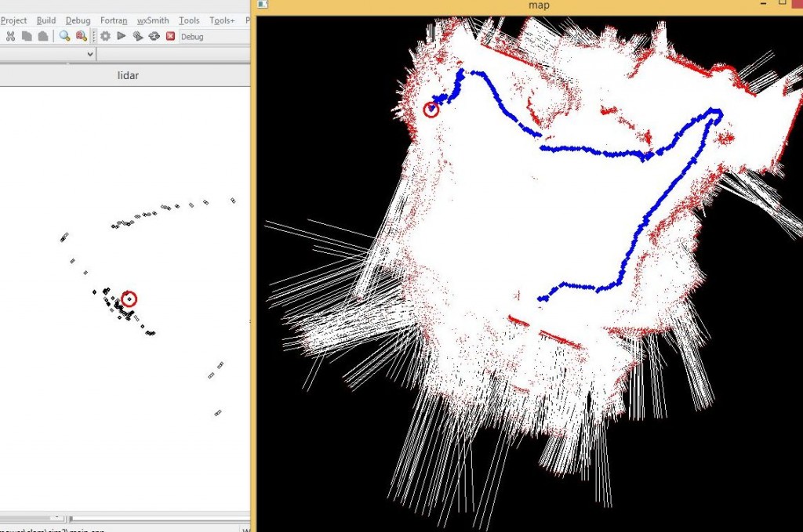Open the Build menu
Screen dimensions: 803x532
(x=46, y=20)
